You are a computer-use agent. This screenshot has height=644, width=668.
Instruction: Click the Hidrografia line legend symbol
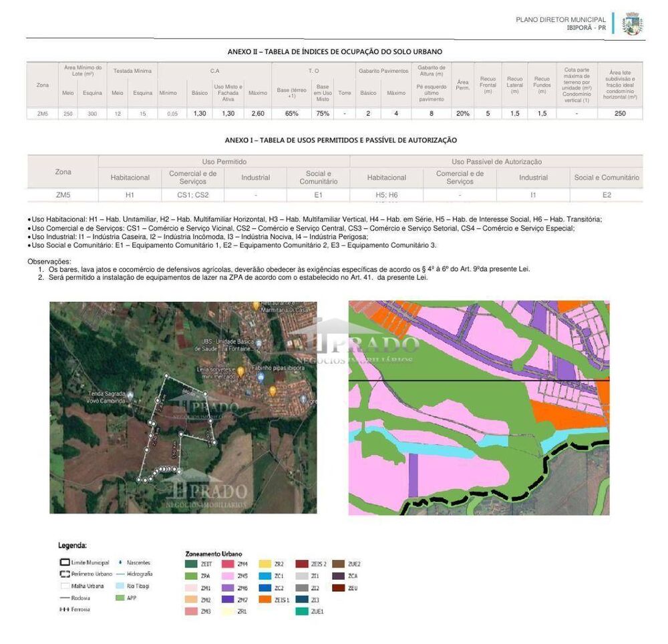pyautogui.click(x=120, y=574)
